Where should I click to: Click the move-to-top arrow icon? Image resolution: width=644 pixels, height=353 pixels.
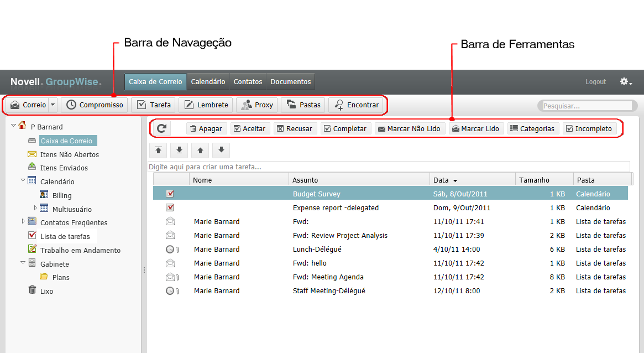pyautogui.click(x=159, y=150)
